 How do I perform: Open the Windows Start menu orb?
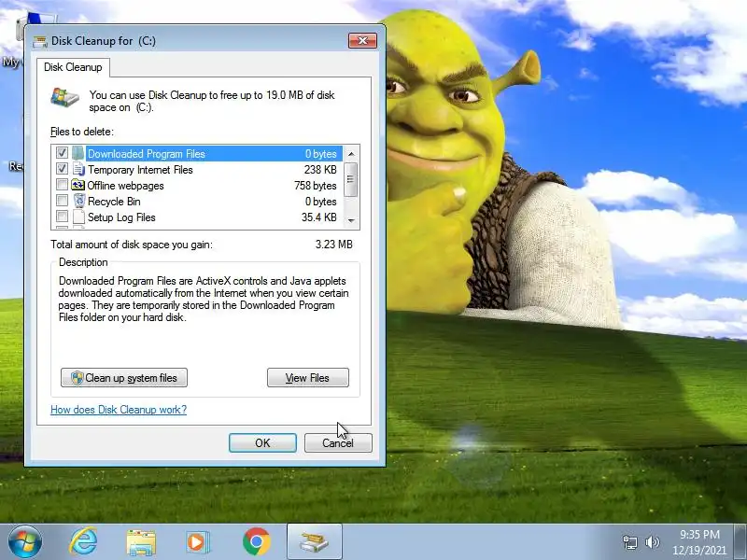25,542
